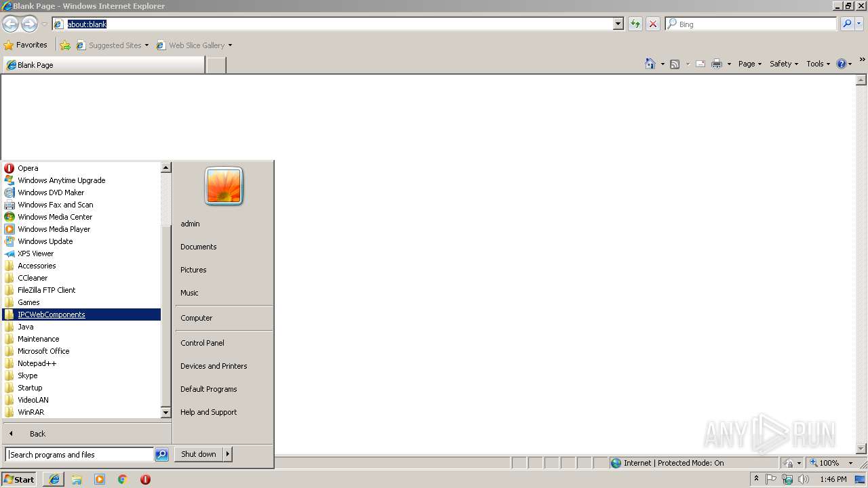Click the search magnifier in Start menu
Image resolution: width=868 pixels, height=488 pixels.
(x=161, y=455)
